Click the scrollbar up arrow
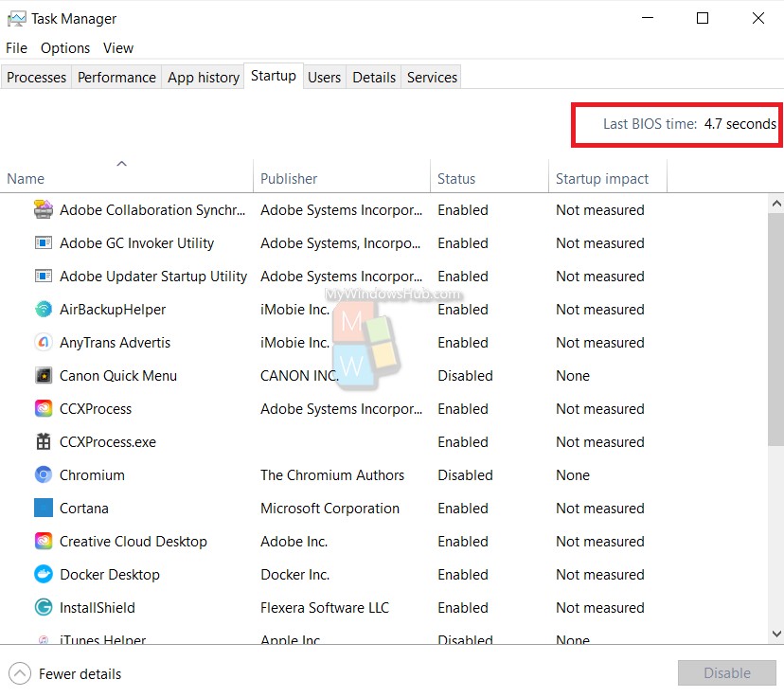The image size is (784, 697). tap(776, 204)
